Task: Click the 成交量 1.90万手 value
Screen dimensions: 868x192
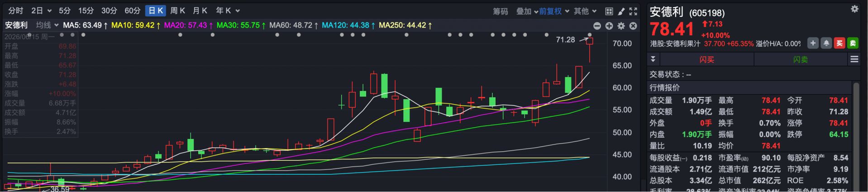Action: (697, 100)
